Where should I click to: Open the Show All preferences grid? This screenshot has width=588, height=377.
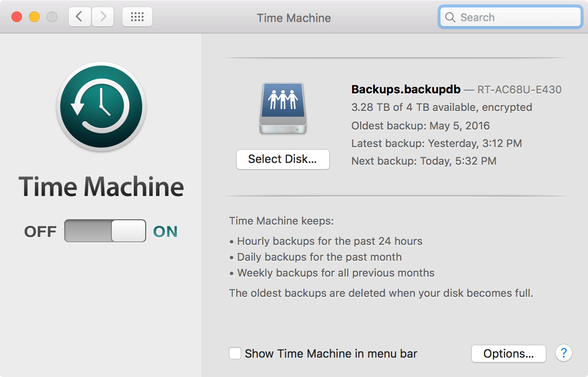pos(137,16)
